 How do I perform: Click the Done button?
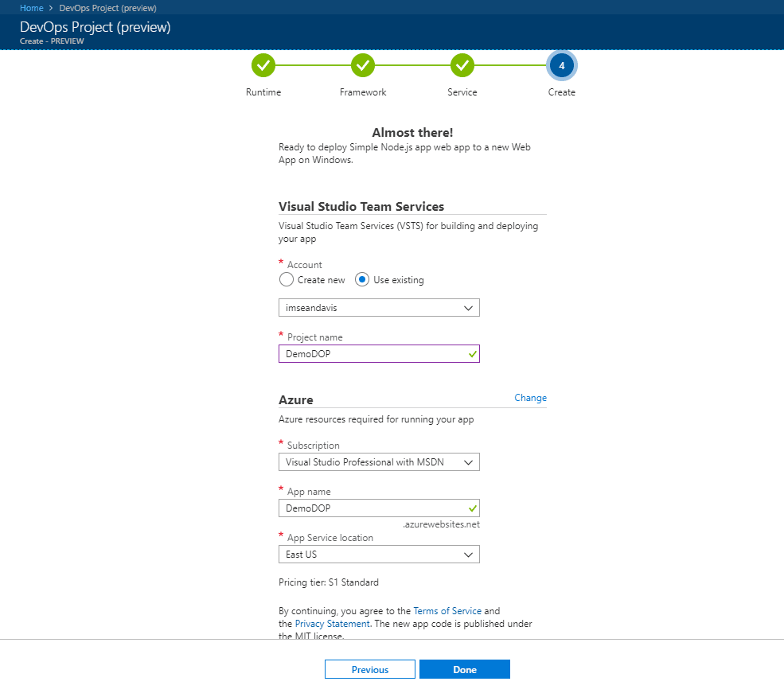(465, 669)
